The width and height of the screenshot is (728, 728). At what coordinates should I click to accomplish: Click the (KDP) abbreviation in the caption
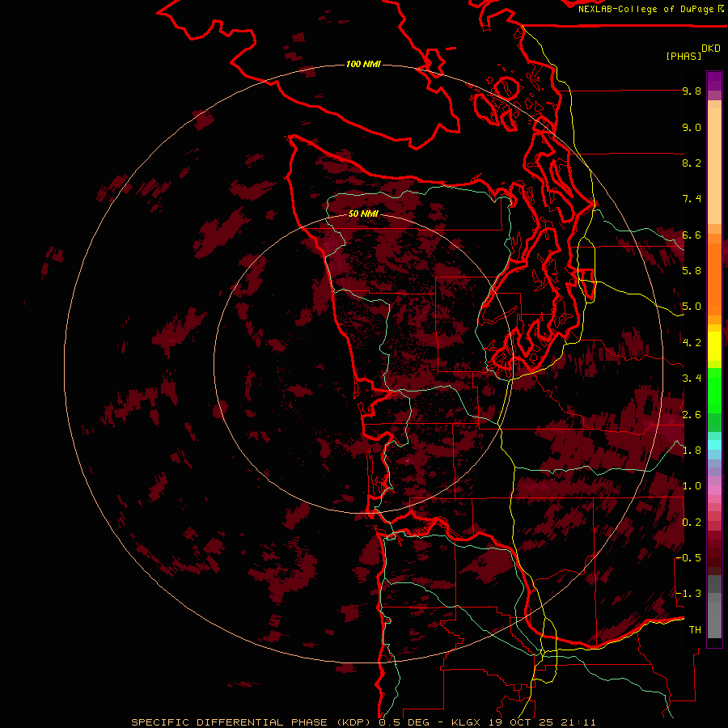(x=355, y=722)
